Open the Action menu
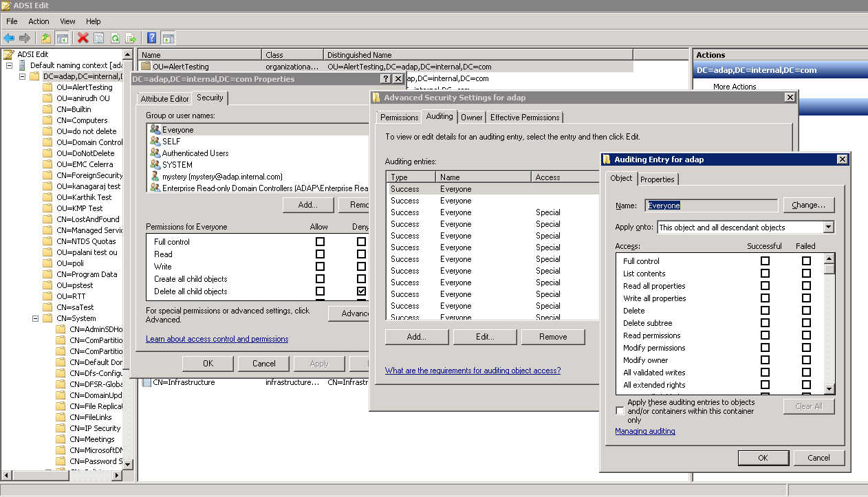This screenshot has height=497, width=868. click(x=39, y=21)
